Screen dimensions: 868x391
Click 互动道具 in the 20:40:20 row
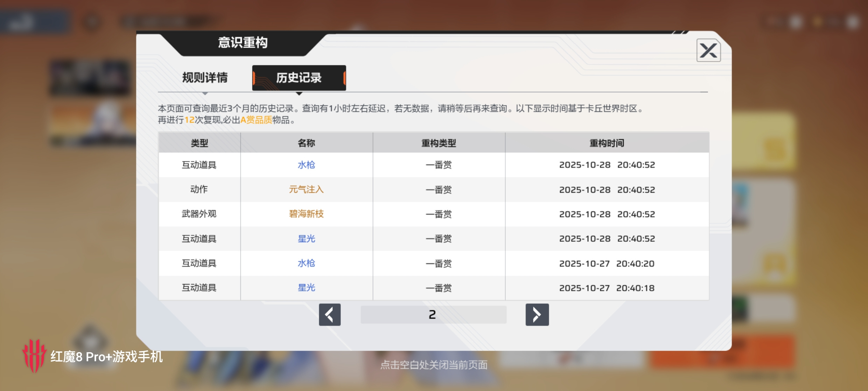[x=199, y=263]
